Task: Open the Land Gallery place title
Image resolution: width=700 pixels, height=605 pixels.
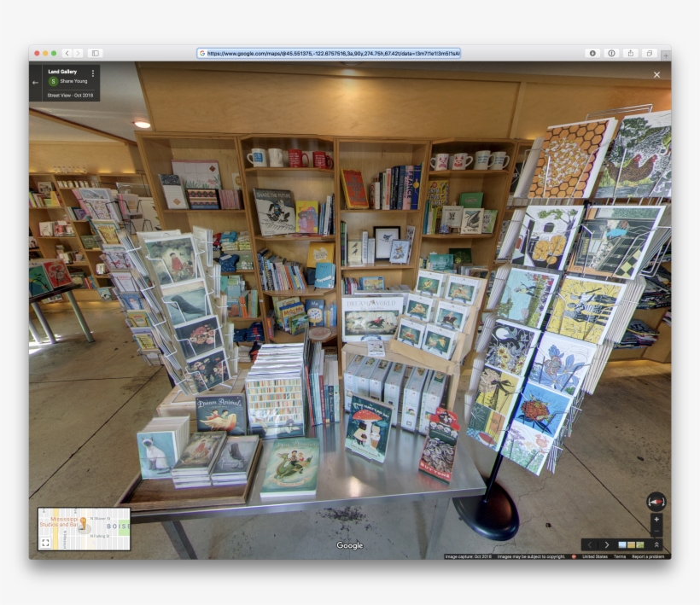Action: [x=62, y=72]
